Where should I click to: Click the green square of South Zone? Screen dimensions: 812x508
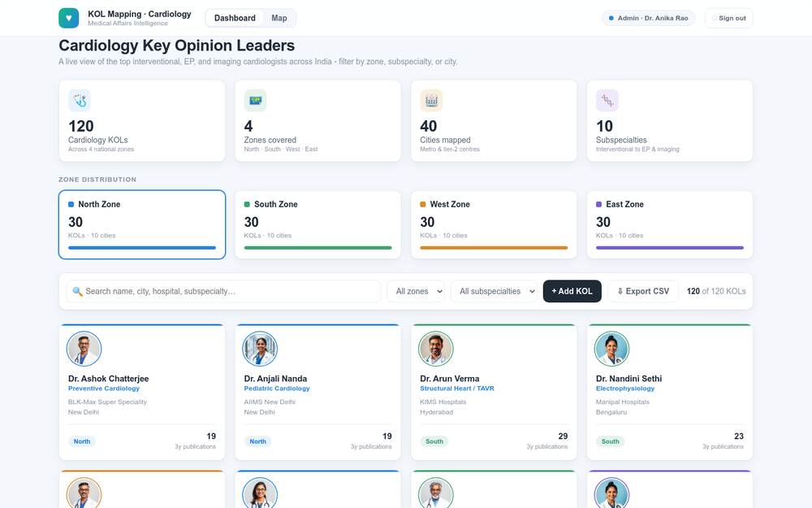coord(247,204)
